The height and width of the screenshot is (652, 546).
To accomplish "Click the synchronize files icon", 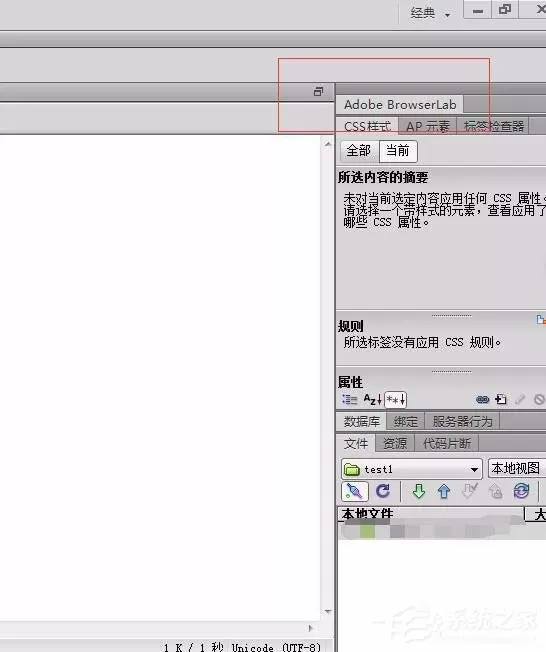I will (x=521, y=491).
